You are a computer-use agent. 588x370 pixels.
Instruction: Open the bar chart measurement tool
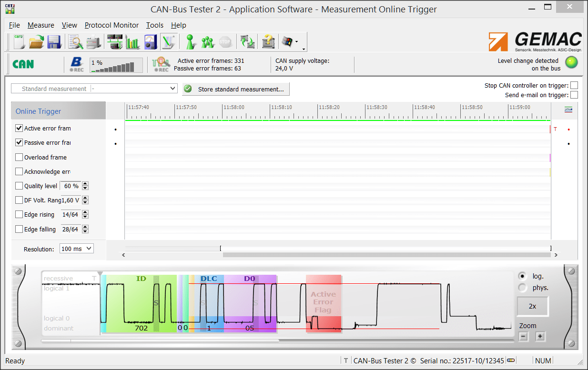click(x=132, y=42)
